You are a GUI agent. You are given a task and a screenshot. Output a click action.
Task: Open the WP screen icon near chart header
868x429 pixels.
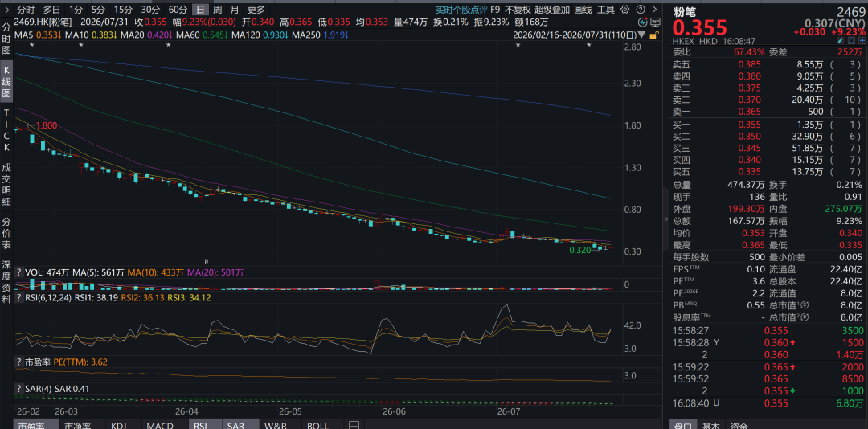click(655, 22)
